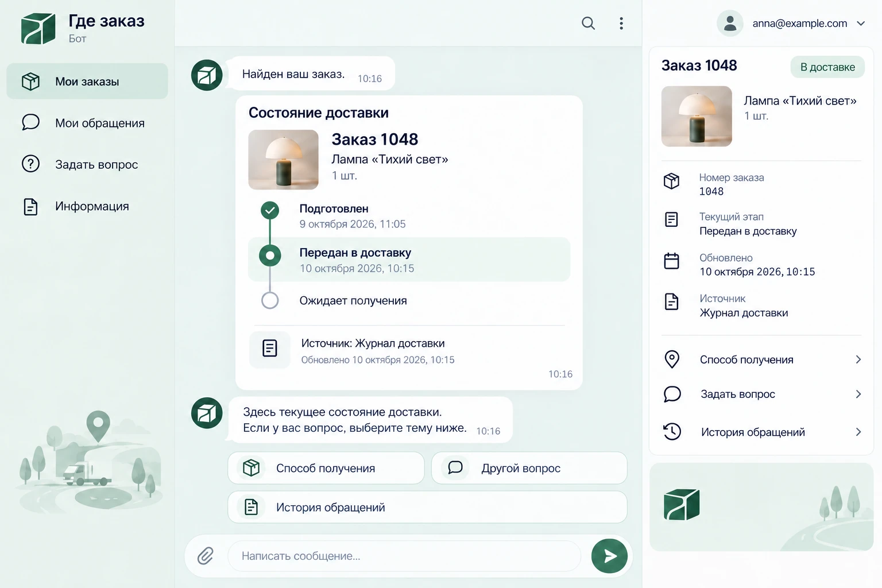Focus the Написать сообщение input field

point(404,556)
